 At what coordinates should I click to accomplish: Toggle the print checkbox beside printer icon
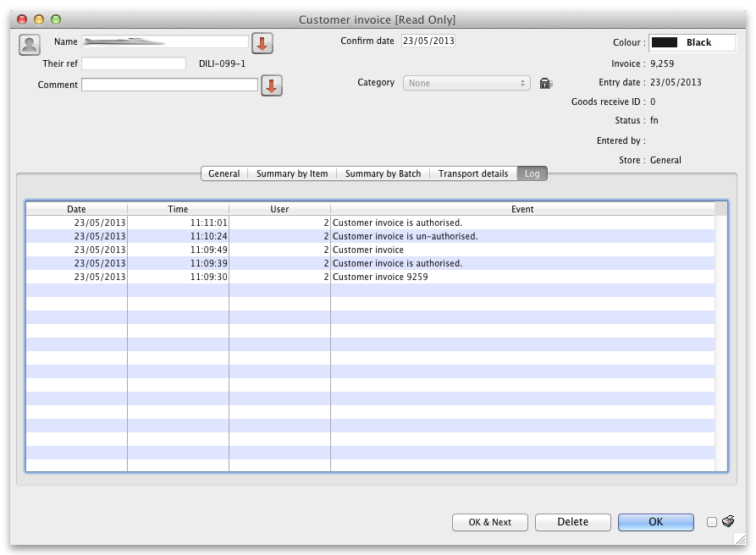712,522
